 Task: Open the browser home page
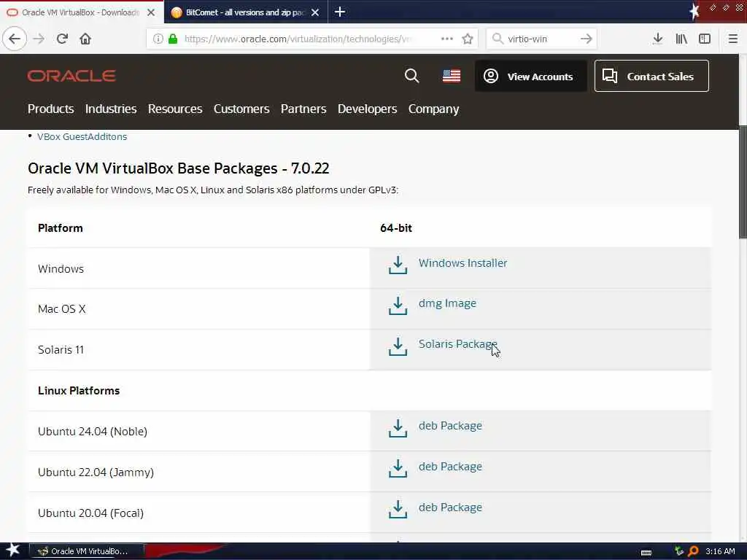(85, 39)
